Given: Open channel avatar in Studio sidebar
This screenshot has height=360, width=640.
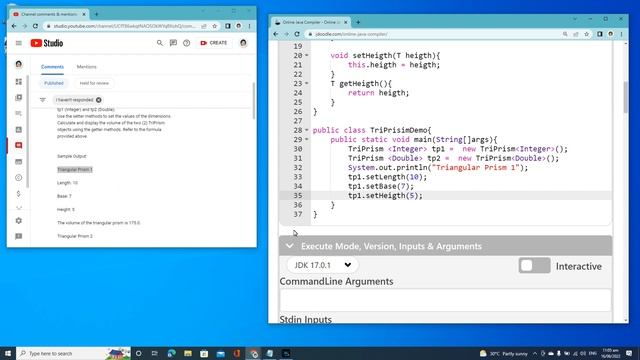Looking at the screenshot, I should 18,64.
